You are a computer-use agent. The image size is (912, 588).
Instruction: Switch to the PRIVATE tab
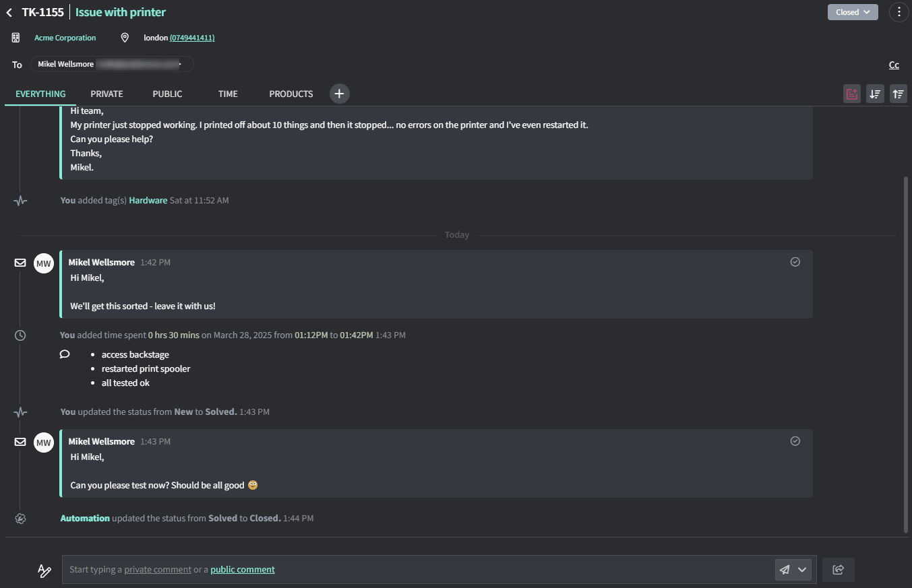click(x=107, y=94)
